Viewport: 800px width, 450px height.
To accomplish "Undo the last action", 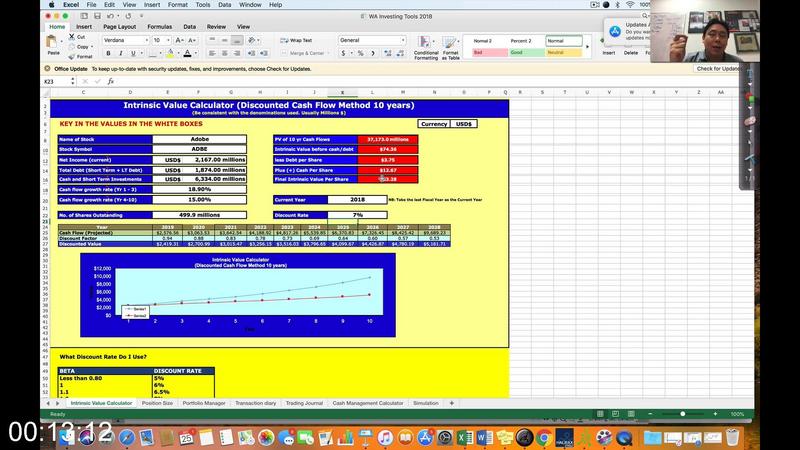I will pos(110,16).
